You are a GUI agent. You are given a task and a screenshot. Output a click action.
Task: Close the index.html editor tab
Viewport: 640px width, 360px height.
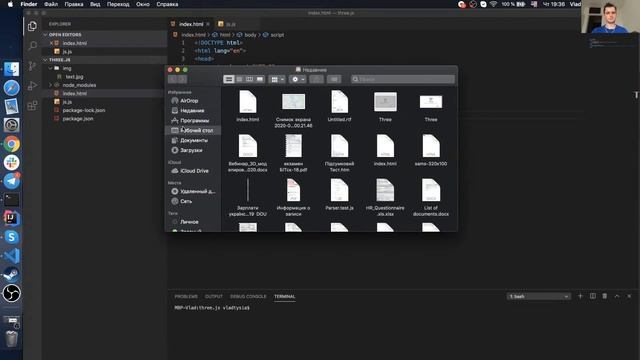pos(208,24)
